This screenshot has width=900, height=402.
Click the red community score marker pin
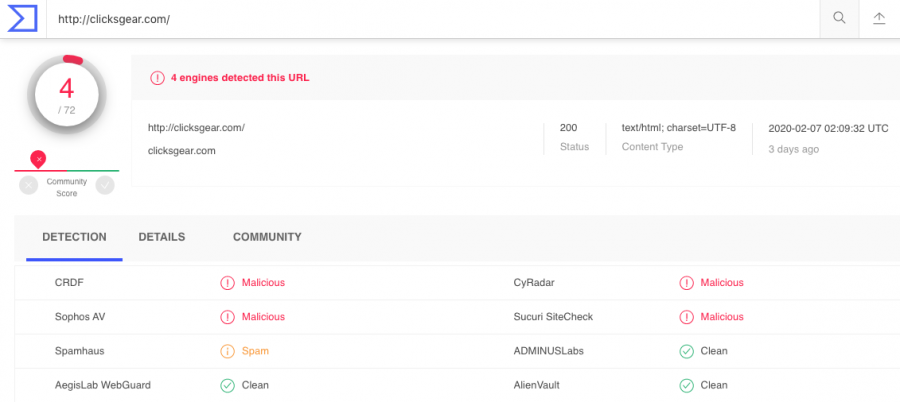coord(38,159)
